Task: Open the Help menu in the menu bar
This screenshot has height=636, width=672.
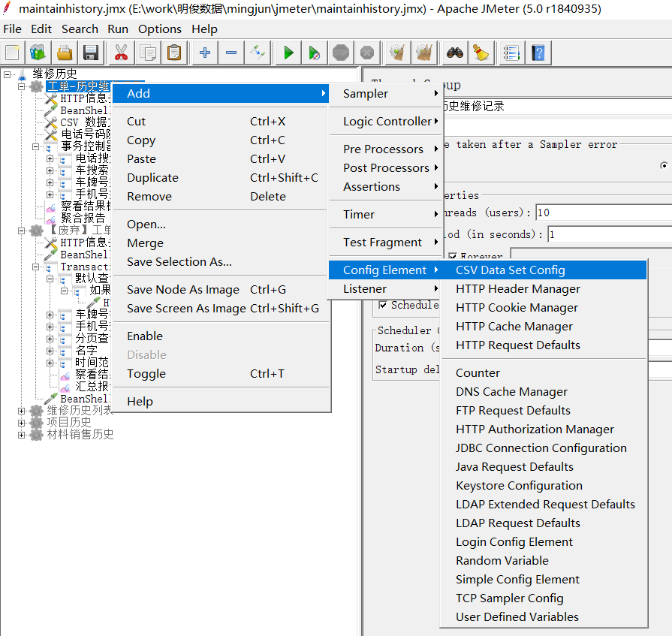Action: pos(204,29)
